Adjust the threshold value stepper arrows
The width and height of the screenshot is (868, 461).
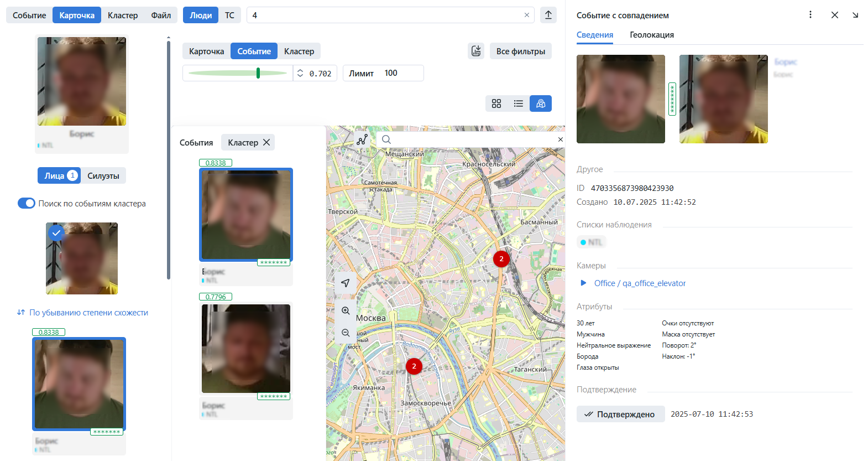point(300,73)
